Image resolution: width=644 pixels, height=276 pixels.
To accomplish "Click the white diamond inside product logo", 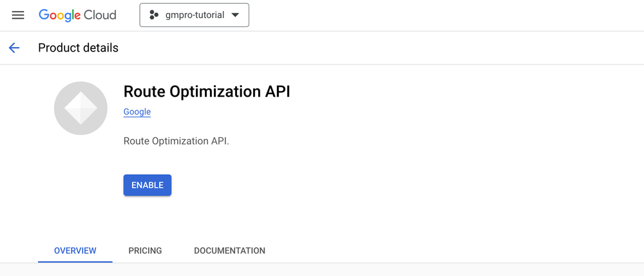I will pos(80,108).
